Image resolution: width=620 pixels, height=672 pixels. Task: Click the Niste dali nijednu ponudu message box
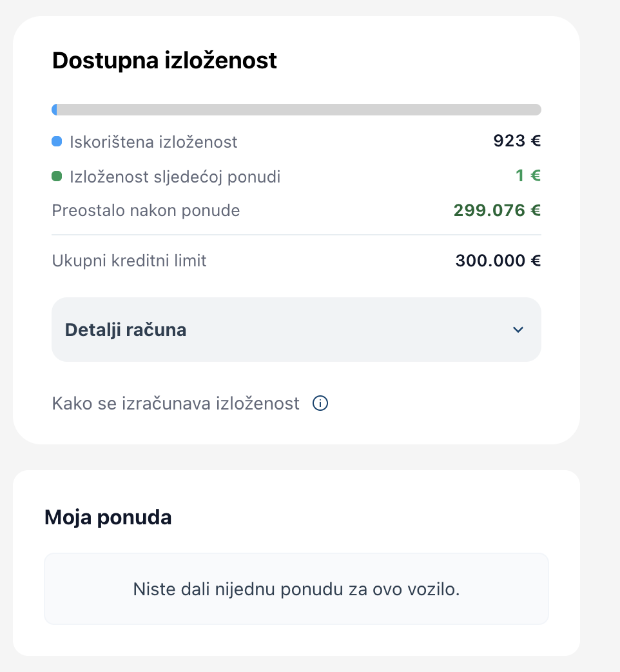point(296,589)
